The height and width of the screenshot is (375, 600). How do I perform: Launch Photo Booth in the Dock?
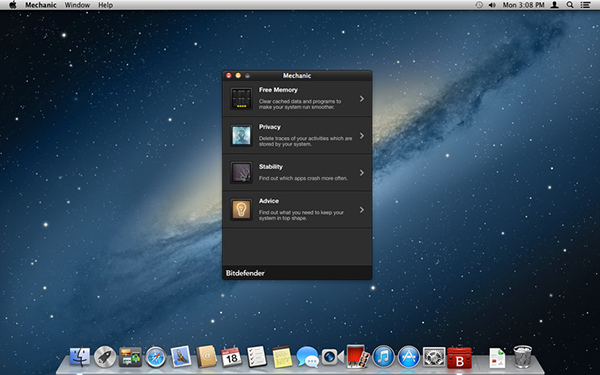pos(358,356)
